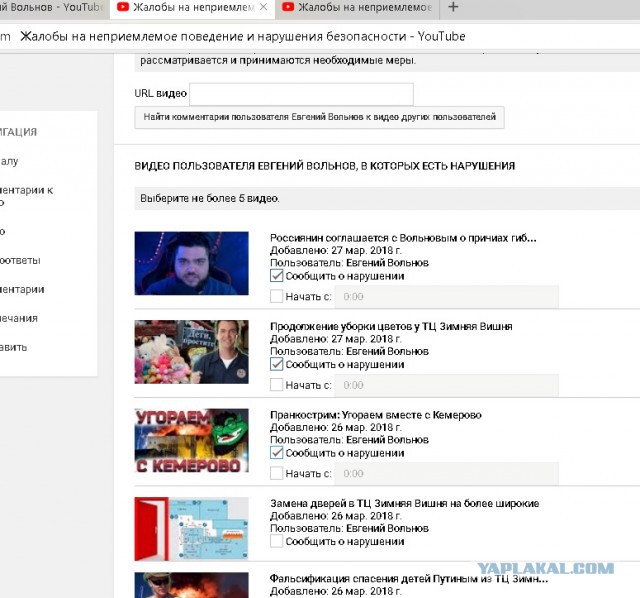The image size is (640, 598).
Task: Enable Начать с for Продолжение уборки цветов video
Action: pos(276,385)
